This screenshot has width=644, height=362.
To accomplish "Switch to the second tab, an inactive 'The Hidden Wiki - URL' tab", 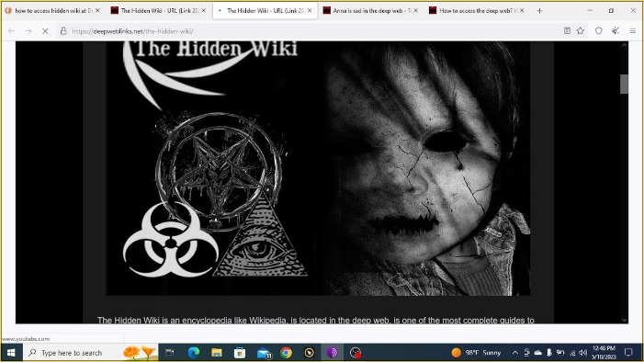I will [x=159, y=11].
